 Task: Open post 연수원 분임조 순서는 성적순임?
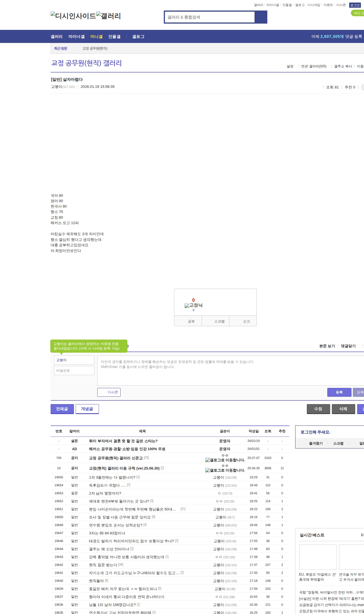click(115, 525)
